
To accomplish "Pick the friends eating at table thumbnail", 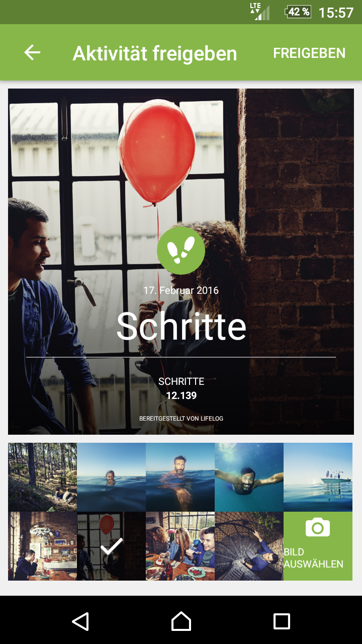I will (180, 546).
